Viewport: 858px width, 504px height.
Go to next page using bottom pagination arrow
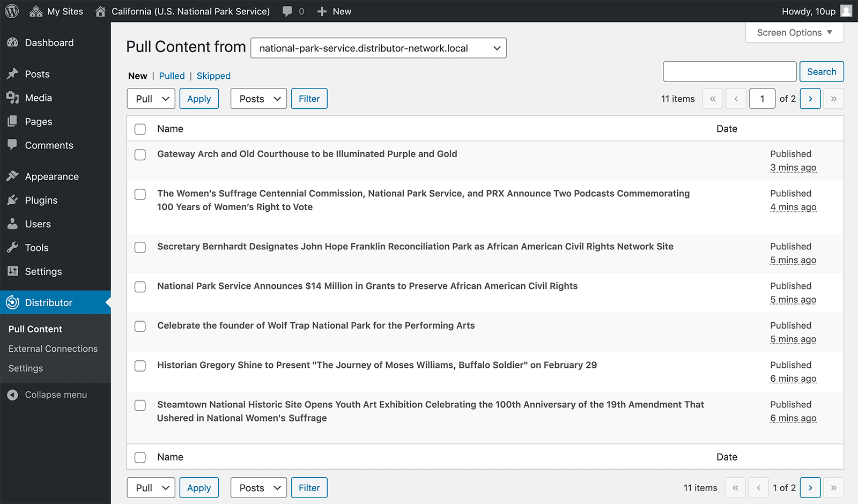[810, 488]
